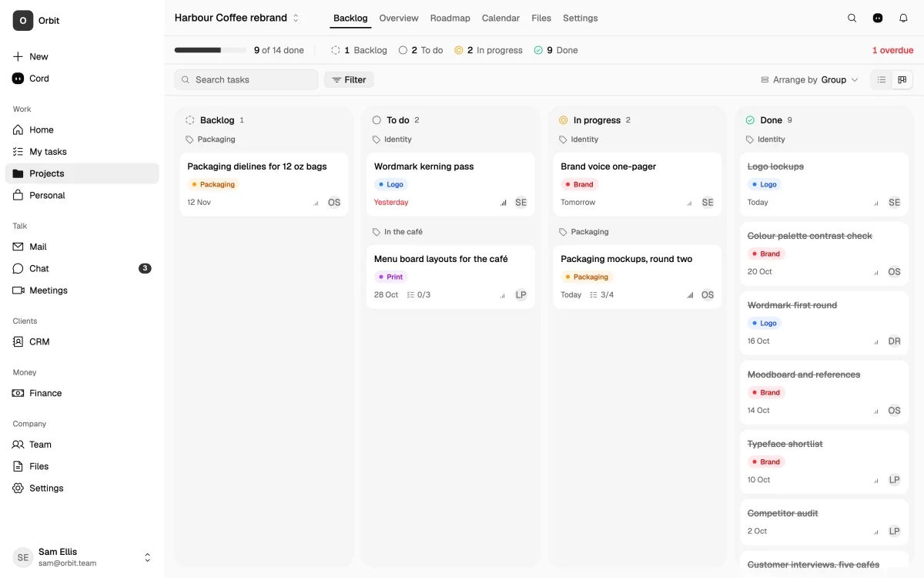Open Mail in sidebar
Viewport: 924px width, 578px height.
pyautogui.click(x=82, y=247)
